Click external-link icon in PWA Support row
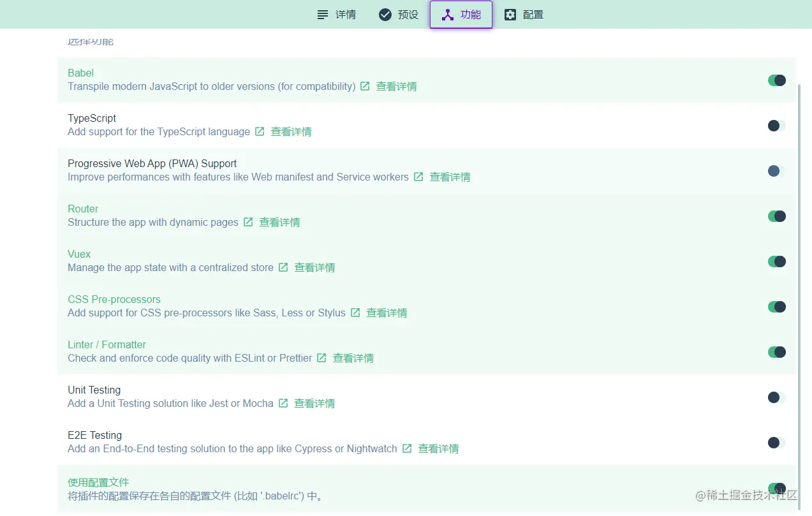Image resolution: width=812 pixels, height=516 pixels. coord(418,177)
